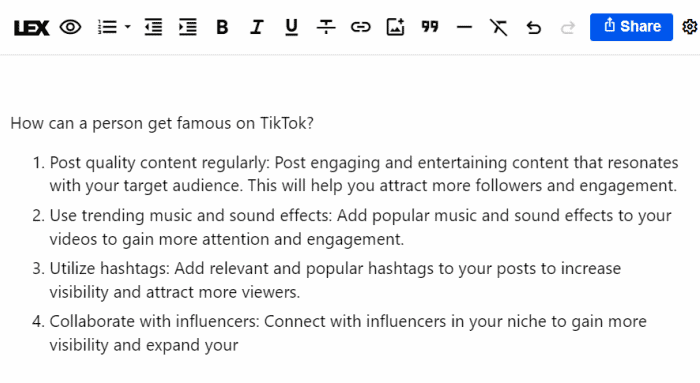Clear text formatting
The image size is (700, 383).
pyautogui.click(x=499, y=27)
